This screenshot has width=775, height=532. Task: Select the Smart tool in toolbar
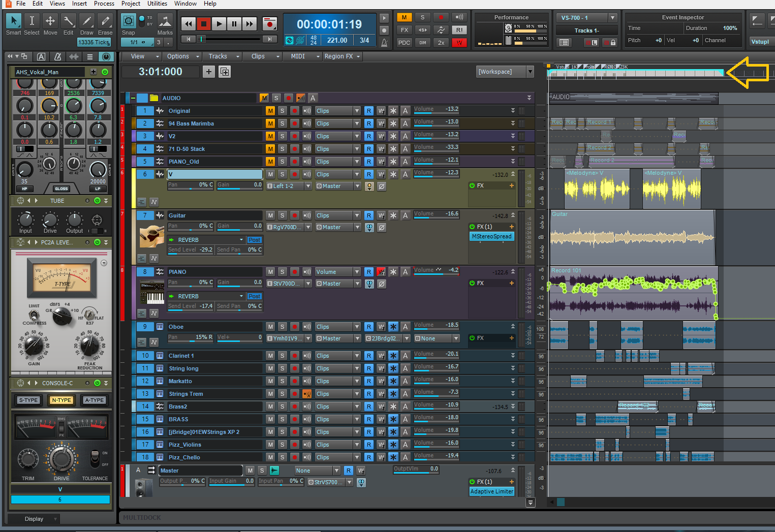coord(14,21)
